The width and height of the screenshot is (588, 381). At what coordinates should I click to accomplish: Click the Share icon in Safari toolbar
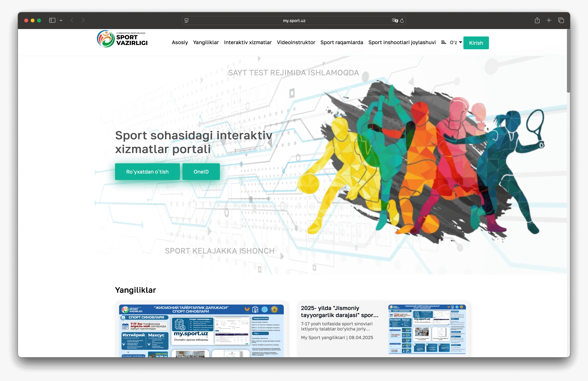(537, 20)
